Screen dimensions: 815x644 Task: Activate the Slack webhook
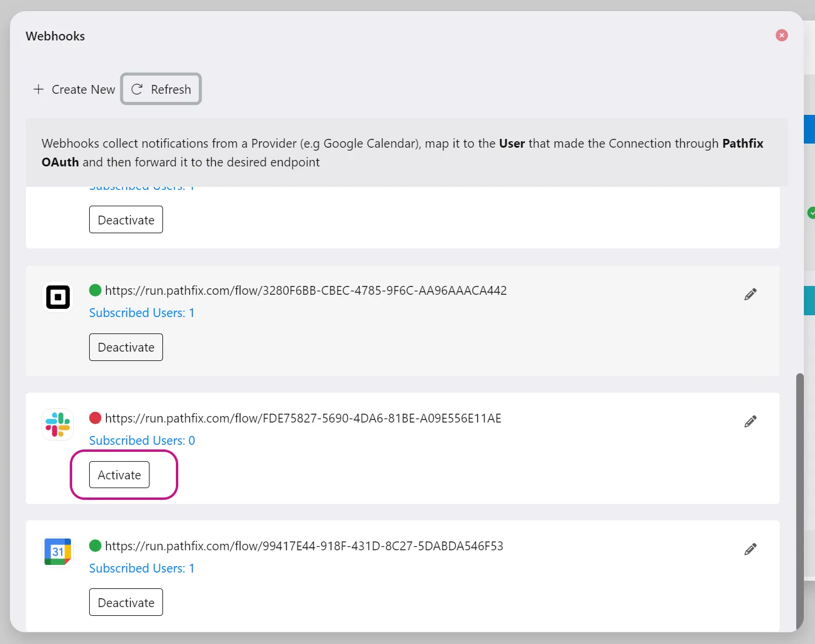point(119,475)
